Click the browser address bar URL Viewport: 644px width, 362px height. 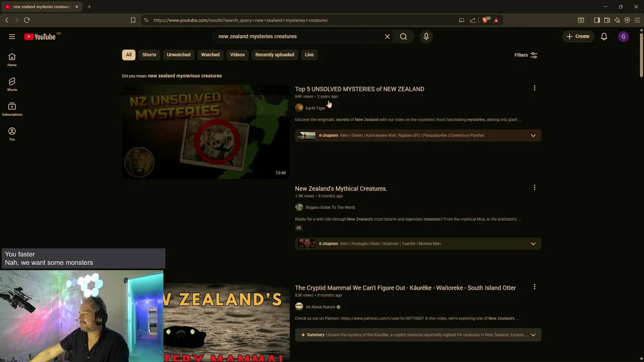240,20
